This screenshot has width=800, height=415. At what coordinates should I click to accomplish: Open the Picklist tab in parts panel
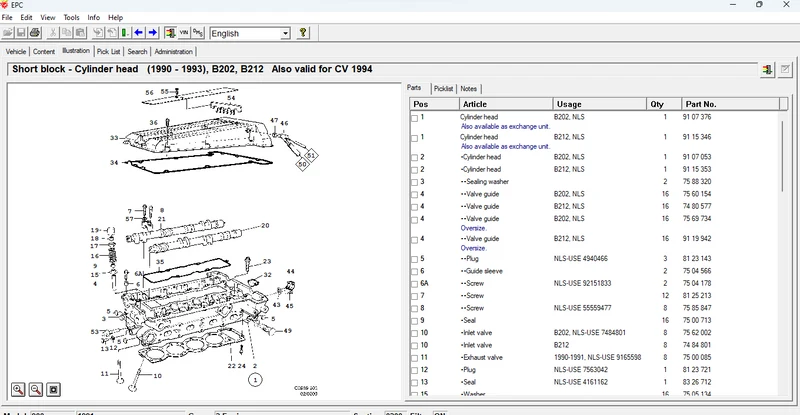click(x=443, y=88)
